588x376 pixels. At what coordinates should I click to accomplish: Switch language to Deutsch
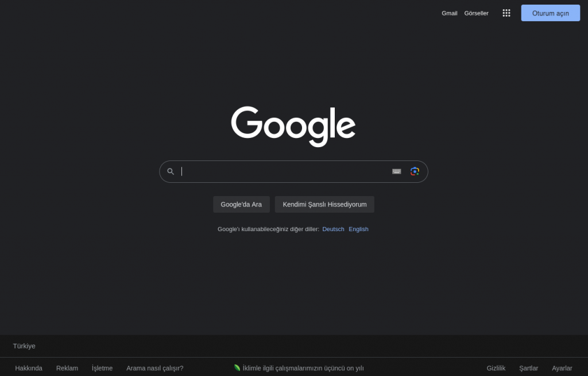(x=333, y=229)
